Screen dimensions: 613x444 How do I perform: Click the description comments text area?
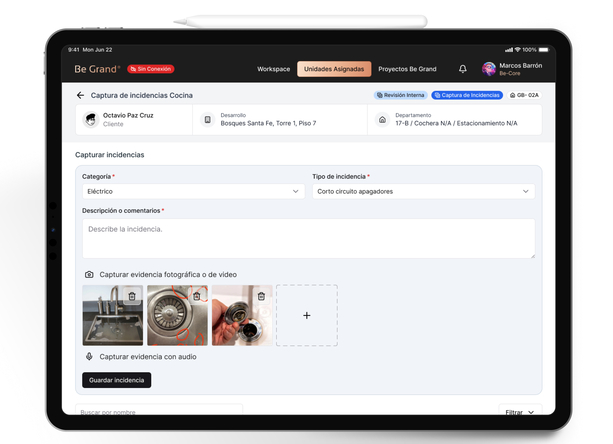point(308,238)
